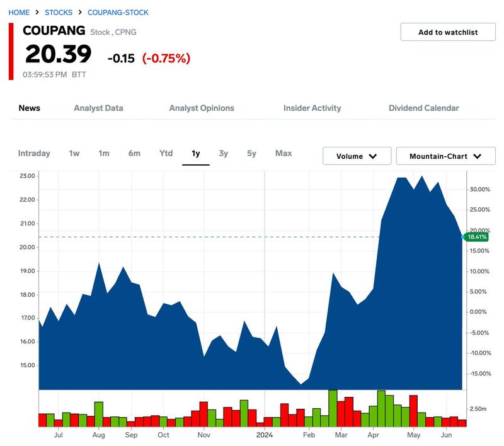Switch to the News tab
Image resolution: width=504 pixels, height=446 pixels.
coord(29,108)
